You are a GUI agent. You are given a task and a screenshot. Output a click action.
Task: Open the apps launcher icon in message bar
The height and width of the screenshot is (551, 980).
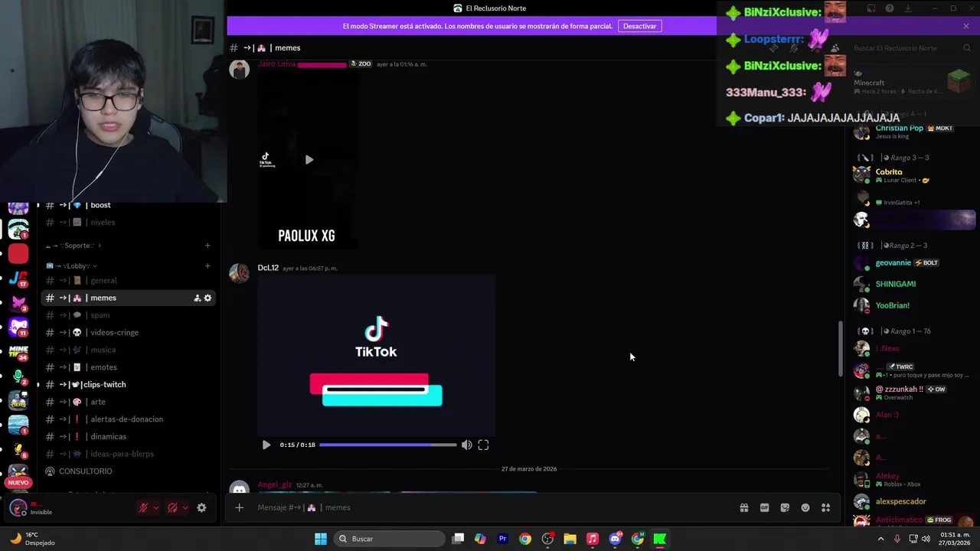tap(825, 507)
